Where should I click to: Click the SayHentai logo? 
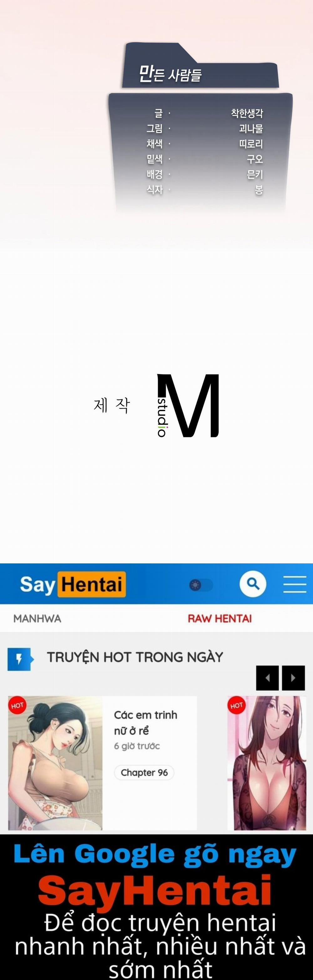73,584
